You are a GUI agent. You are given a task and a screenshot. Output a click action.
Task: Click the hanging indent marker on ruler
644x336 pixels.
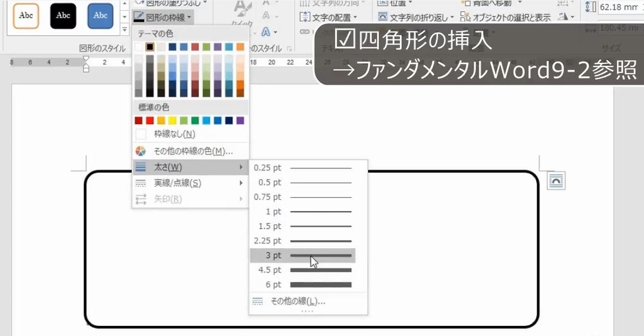tap(86, 67)
